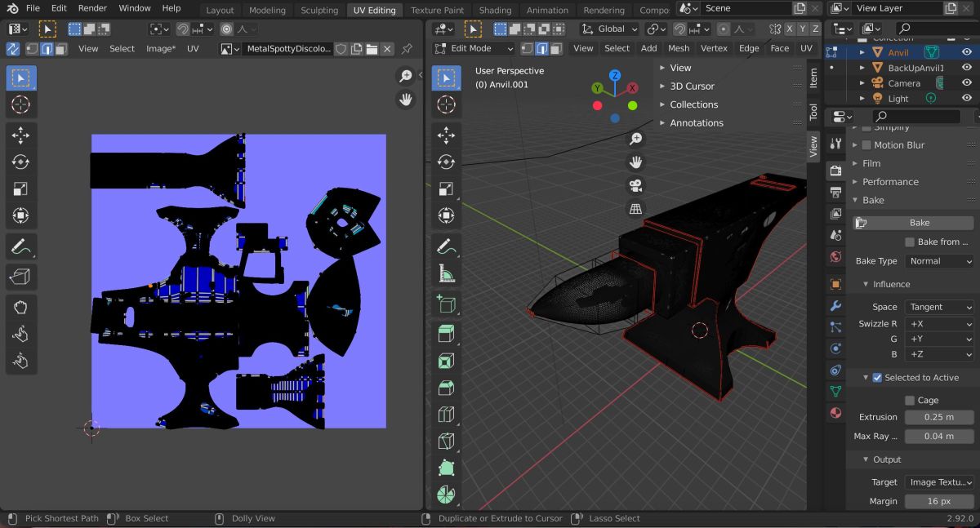The height and width of the screenshot is (528, 980).
Task: Open the Mesh menu in 3D viewport
Action: click(x=679, y=48)
